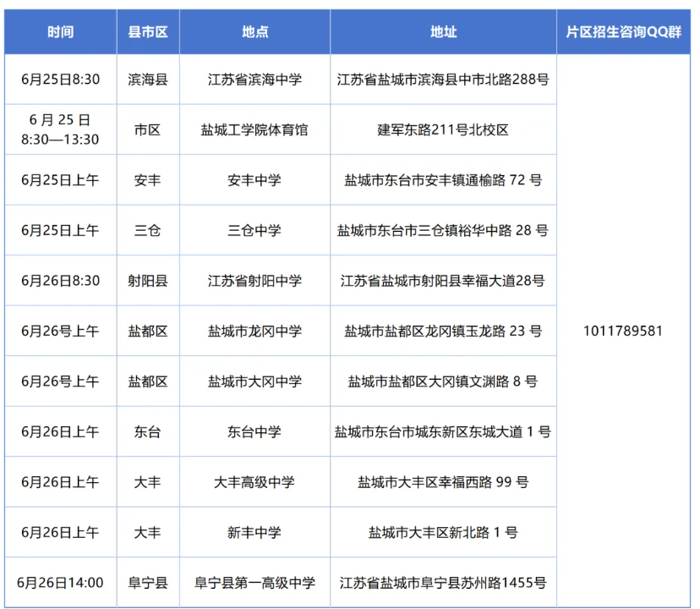Select the 阜宁县 cell
Viewport: 700px width, 609px height.
148,583
